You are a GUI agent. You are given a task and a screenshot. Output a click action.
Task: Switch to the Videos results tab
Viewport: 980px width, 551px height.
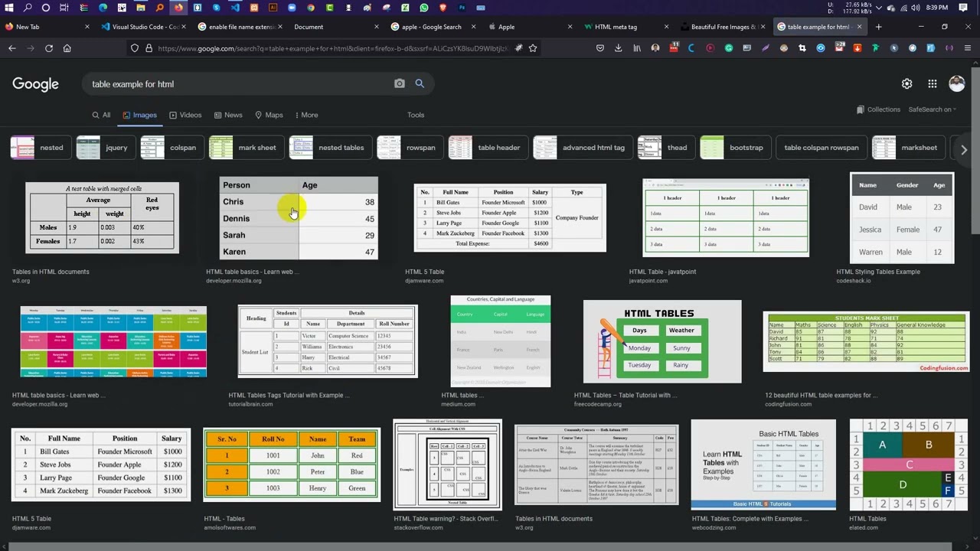(x=185, y=115)
